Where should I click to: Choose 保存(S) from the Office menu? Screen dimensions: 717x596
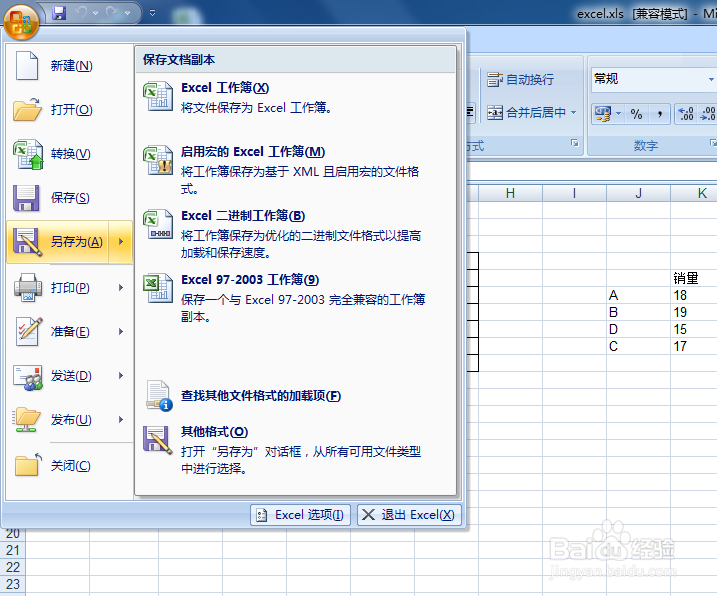coord(70,198)
